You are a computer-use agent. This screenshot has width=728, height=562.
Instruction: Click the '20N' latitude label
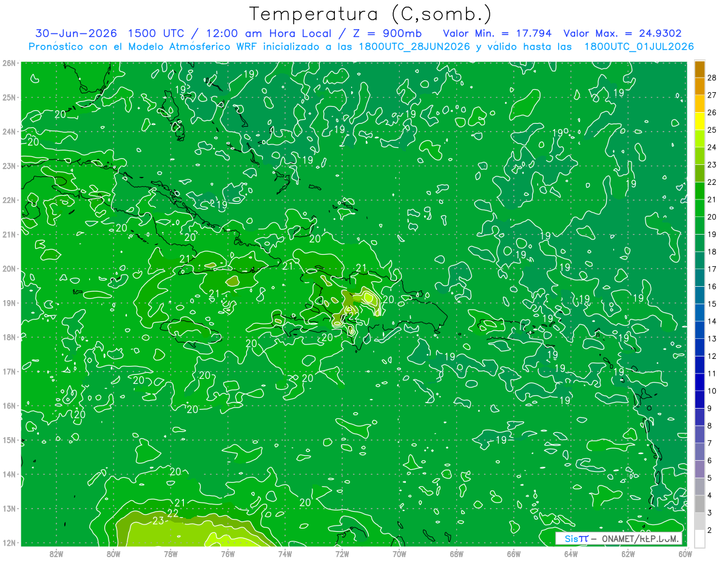9,269
